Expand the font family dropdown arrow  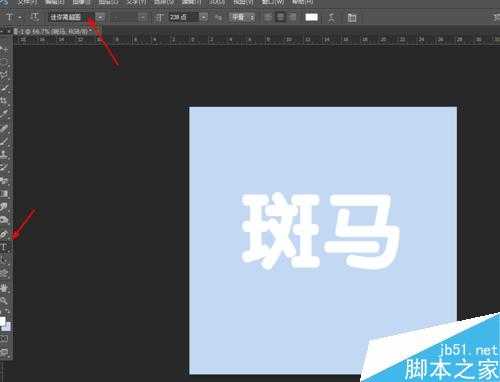click(100, 17)
